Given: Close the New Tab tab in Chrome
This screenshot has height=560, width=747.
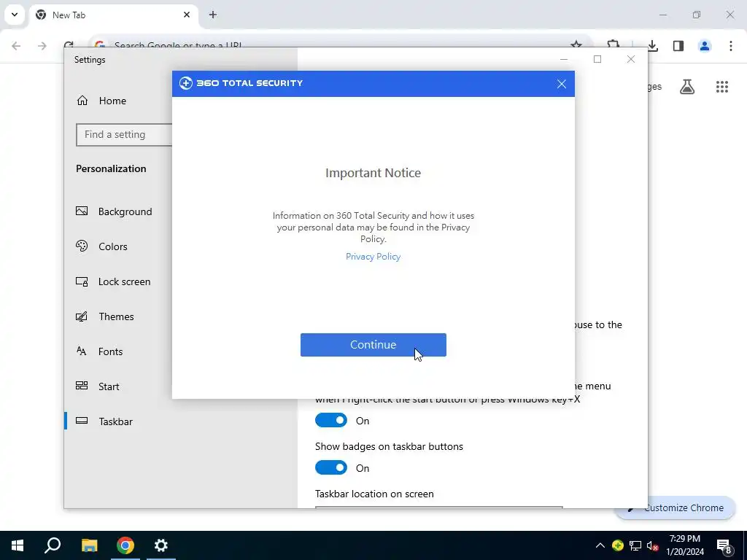Looking at the screenshot, I should 187,15.
